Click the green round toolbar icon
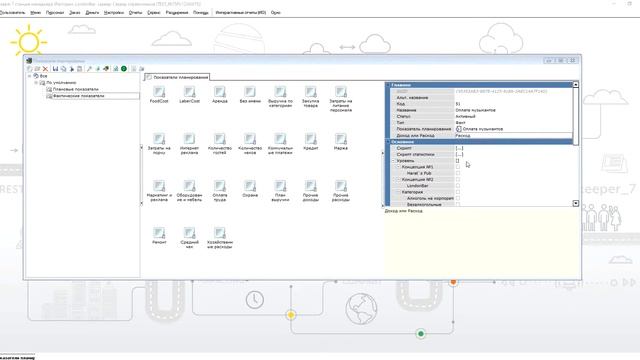640x360 pixels. (x=124, y=69)
